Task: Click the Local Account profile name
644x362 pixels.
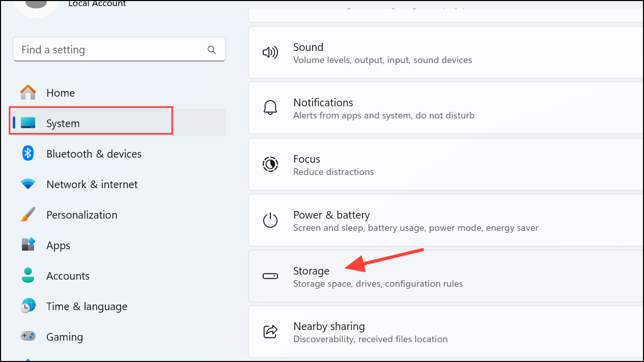Action: (97, 4)
